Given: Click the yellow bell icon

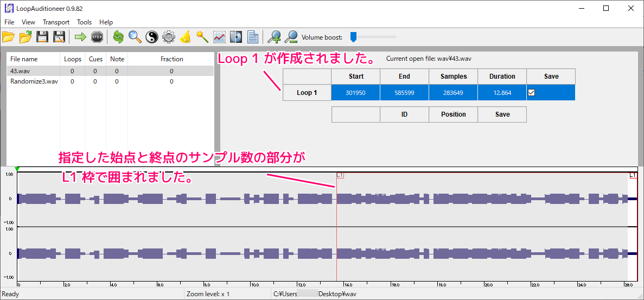Looking at the screenshot, I should (x=186, y=37).
